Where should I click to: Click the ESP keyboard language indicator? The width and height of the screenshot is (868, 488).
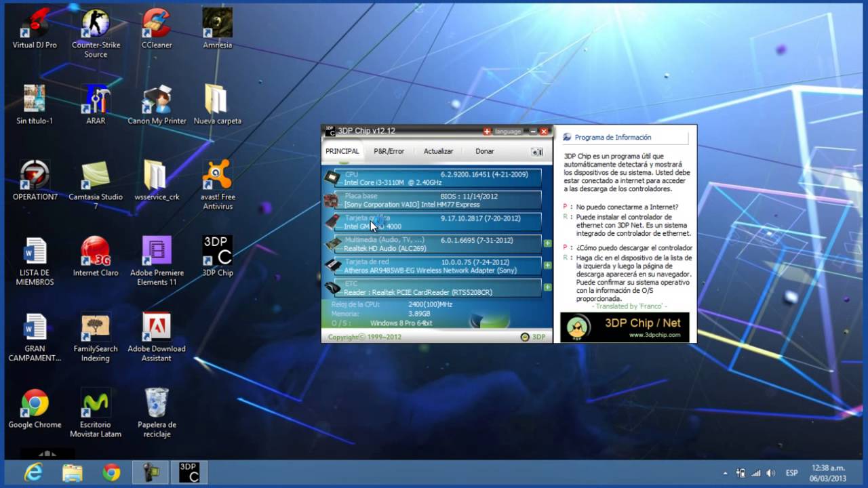click(x=791, y=472)
